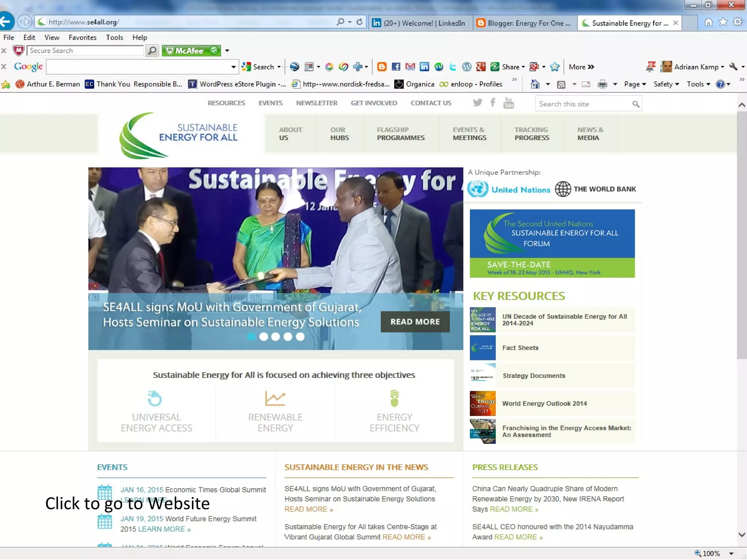747x560 pixels.
Task: Open the Help menu
Action: click(140, 38)
